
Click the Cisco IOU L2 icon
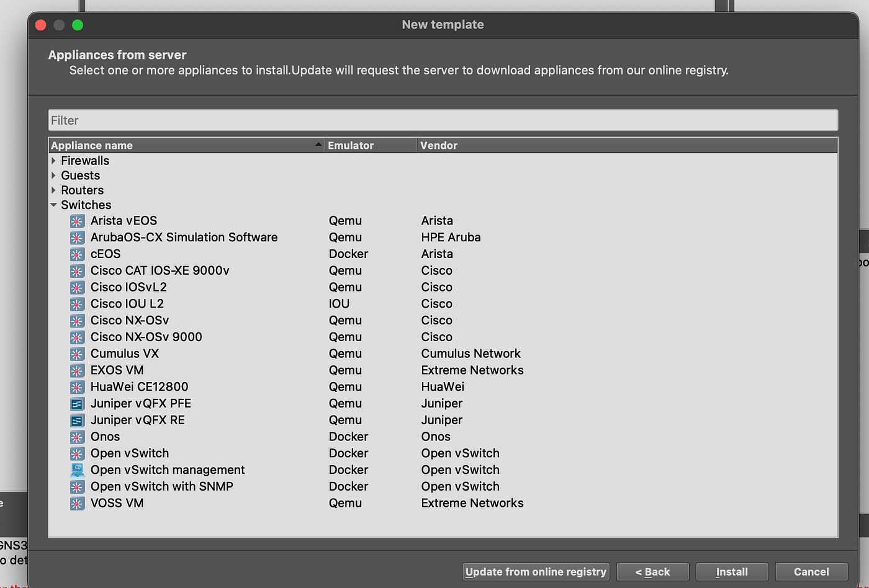coord(77,305)
